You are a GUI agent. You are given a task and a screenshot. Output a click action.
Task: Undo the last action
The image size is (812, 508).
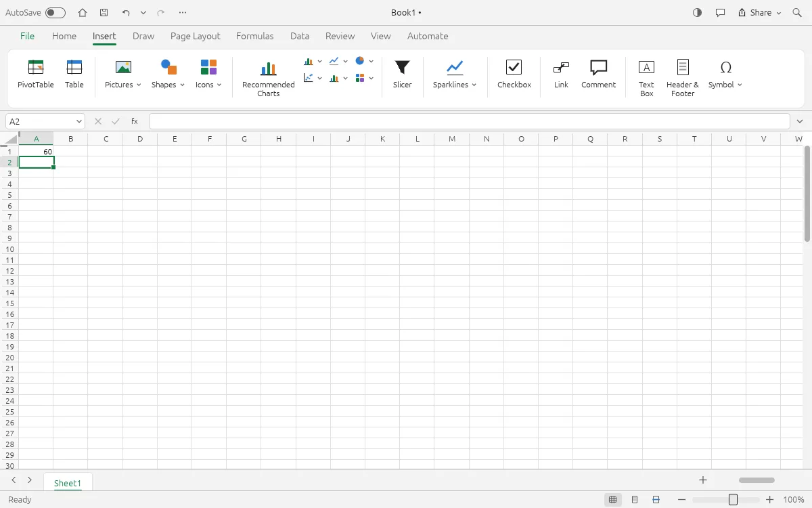click(x=126, y=13)
